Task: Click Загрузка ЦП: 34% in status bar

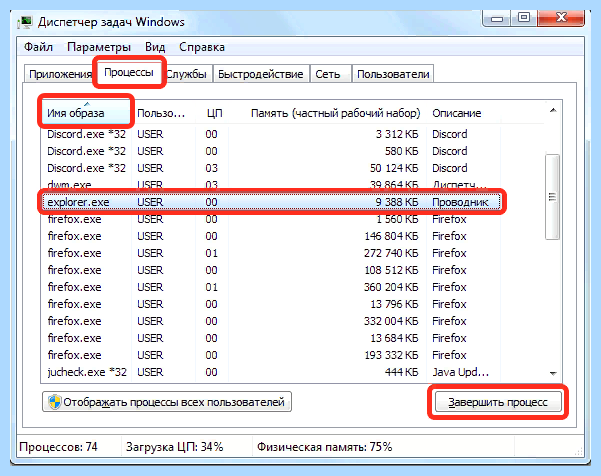Action: click(x=174, y=447)
